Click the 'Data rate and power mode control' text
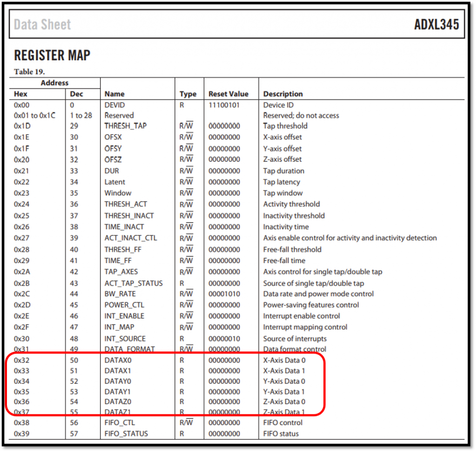 click(318, 294)
